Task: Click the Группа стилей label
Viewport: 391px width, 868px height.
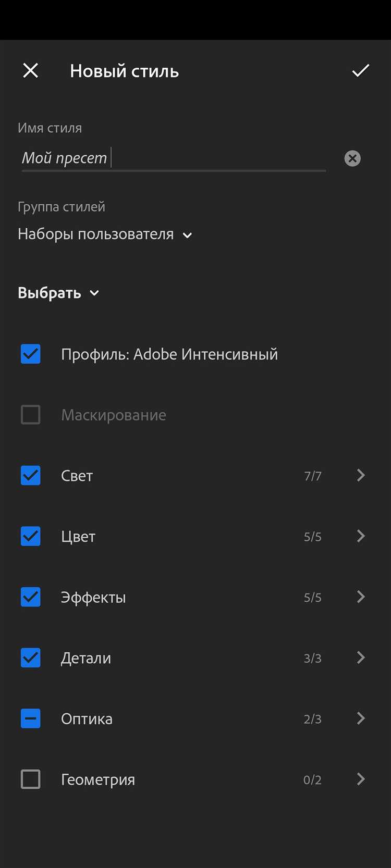Action: point(61,206)
